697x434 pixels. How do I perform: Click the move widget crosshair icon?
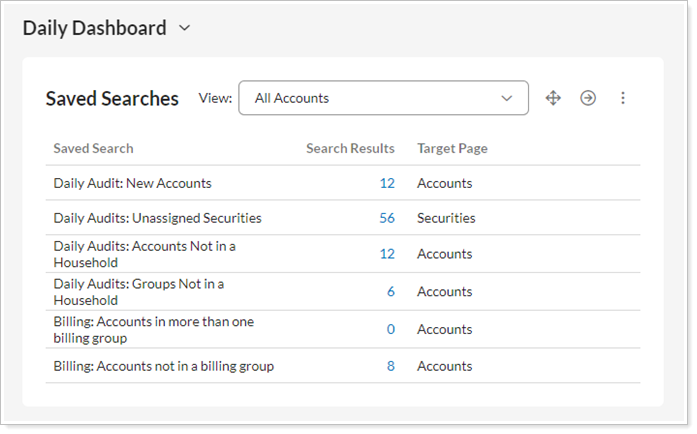click(x=553, y=98)
